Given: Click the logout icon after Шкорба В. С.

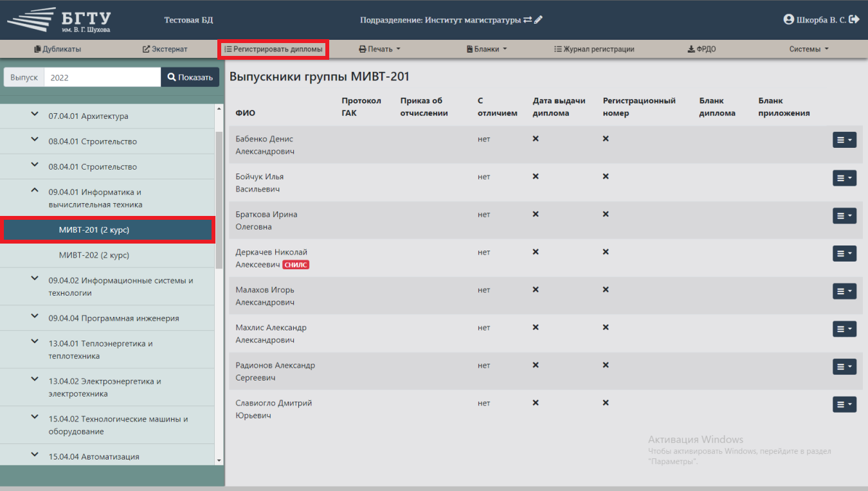Looking at the screenshot, I should point(854,20).
